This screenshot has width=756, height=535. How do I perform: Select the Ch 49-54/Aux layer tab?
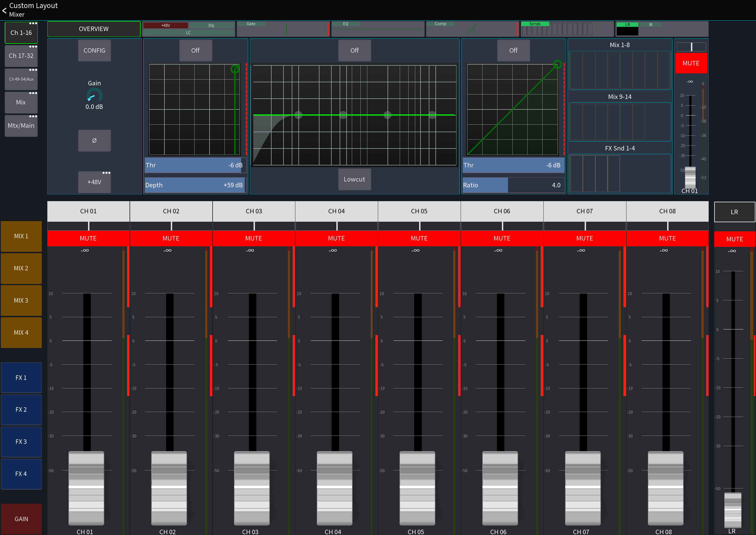click(x=21, y=79)
